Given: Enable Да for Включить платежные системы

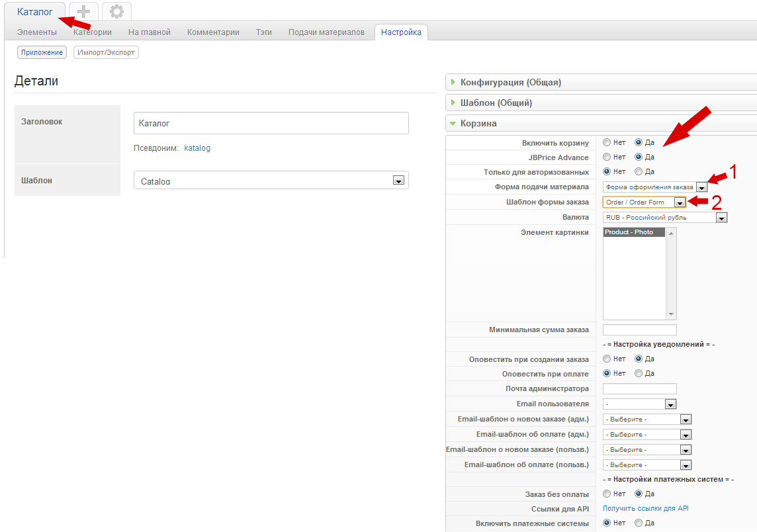Looking at the screenshot, I should (639, 523).
